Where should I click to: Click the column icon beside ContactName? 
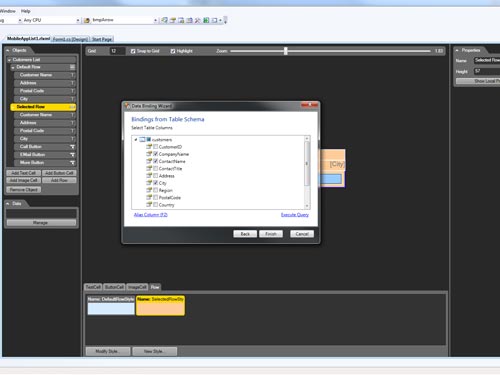[x=149, y=161]
